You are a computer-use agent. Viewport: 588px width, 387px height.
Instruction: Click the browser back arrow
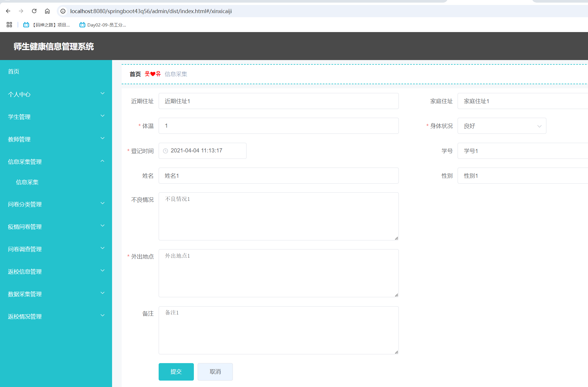8,11
